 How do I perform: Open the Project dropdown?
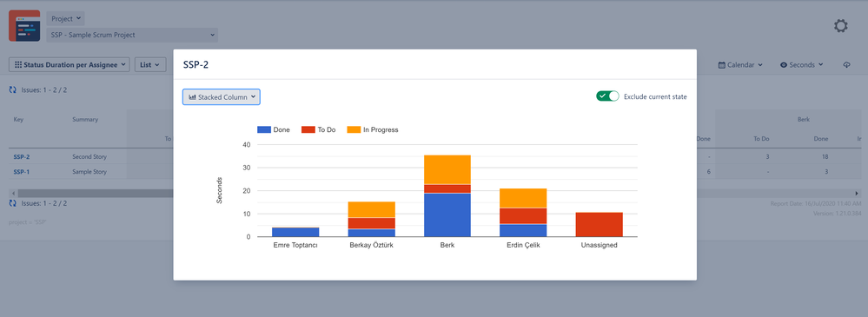(65, 18)
